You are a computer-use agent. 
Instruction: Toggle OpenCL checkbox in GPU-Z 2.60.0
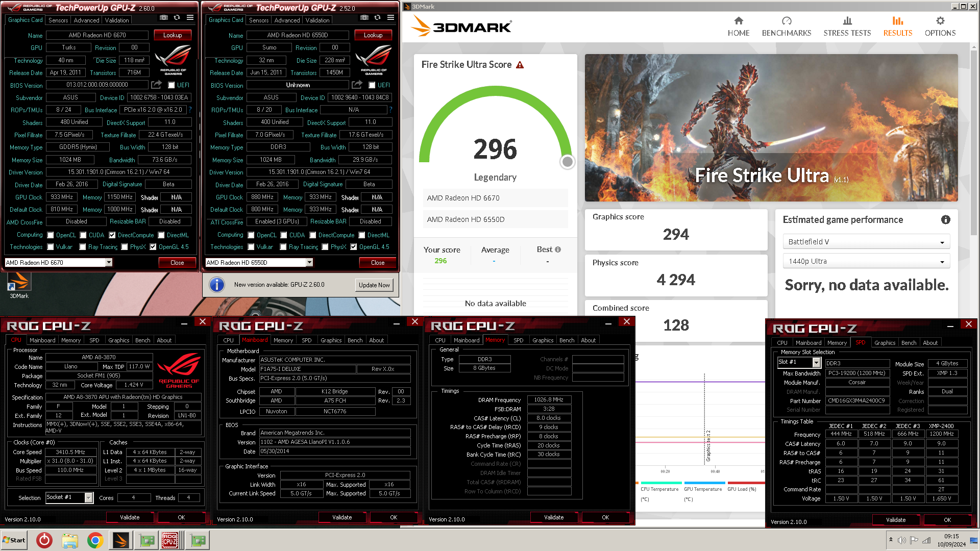(51, 235)
